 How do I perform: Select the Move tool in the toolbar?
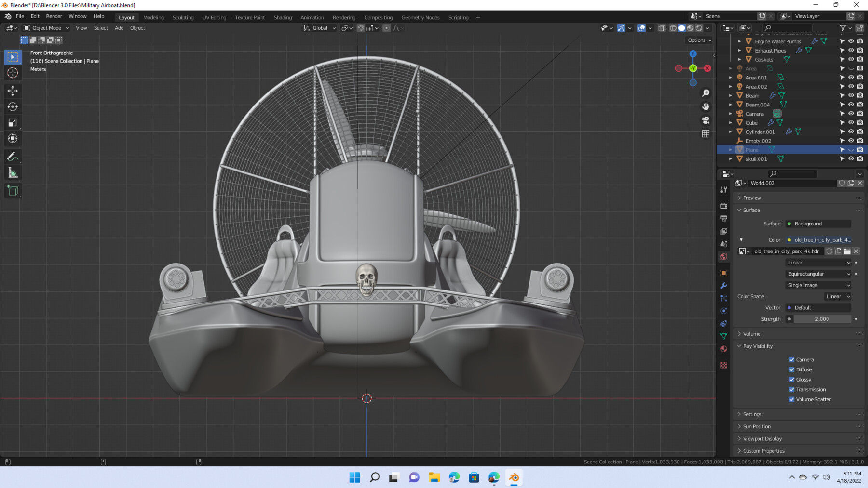click(x=12, y=91)
